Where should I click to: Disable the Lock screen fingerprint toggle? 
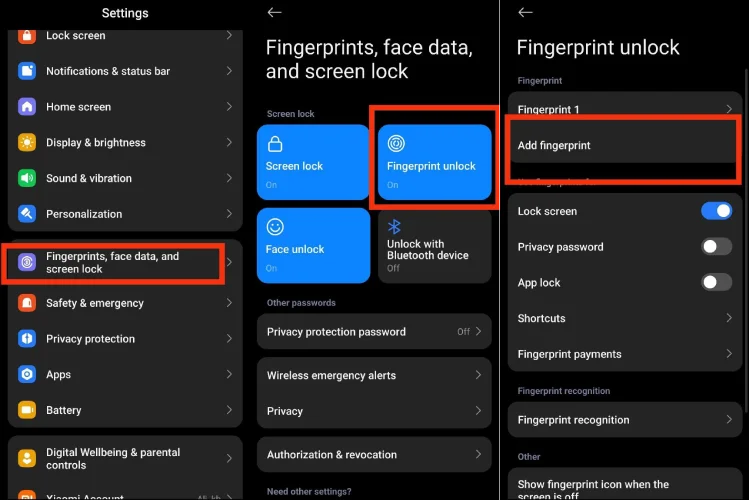(x=716, y=211)
